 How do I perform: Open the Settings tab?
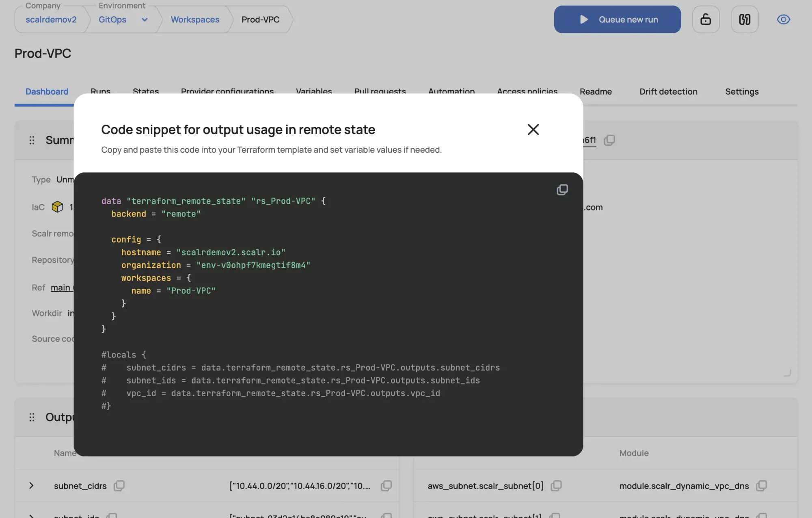click(742, 91)
